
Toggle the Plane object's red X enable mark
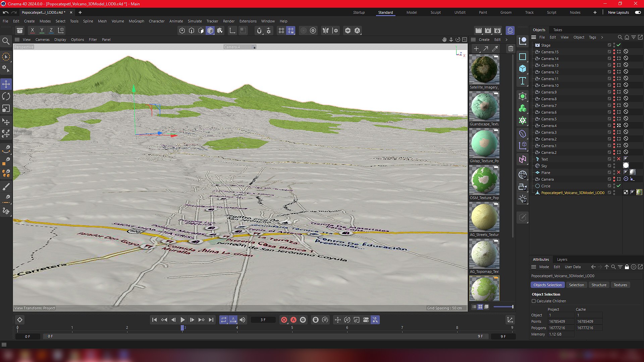point(619,173)
